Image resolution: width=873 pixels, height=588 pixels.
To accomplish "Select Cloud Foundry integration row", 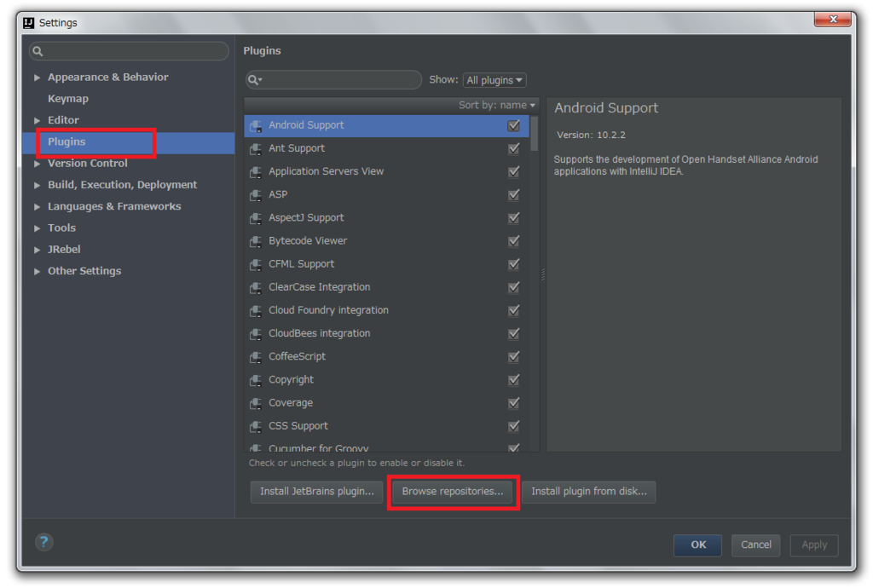I will pyautogui.click(x=386, y=310).
